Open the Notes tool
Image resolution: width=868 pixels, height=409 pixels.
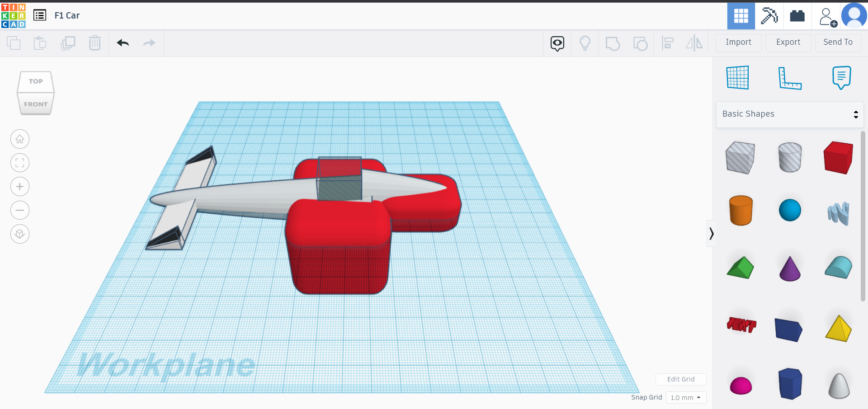tap(841, 78)
